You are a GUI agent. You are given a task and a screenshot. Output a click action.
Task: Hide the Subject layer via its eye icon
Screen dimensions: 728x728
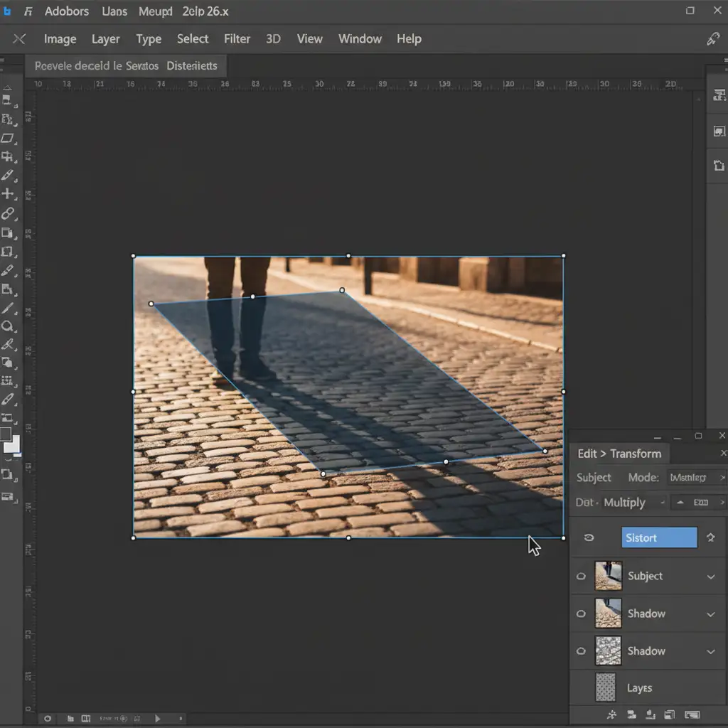click(582, 577)
